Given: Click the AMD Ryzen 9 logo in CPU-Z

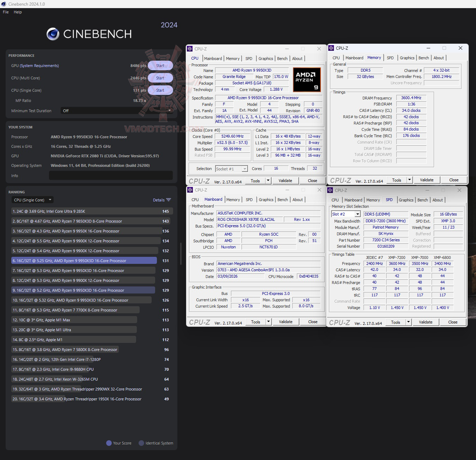Looking at the screenshot, I should tap(307, 80).
